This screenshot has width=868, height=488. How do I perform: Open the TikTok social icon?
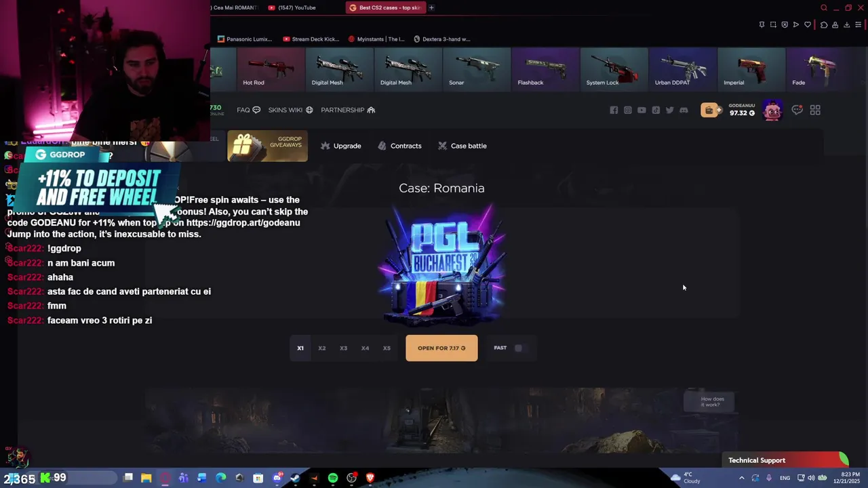[656, 110]
